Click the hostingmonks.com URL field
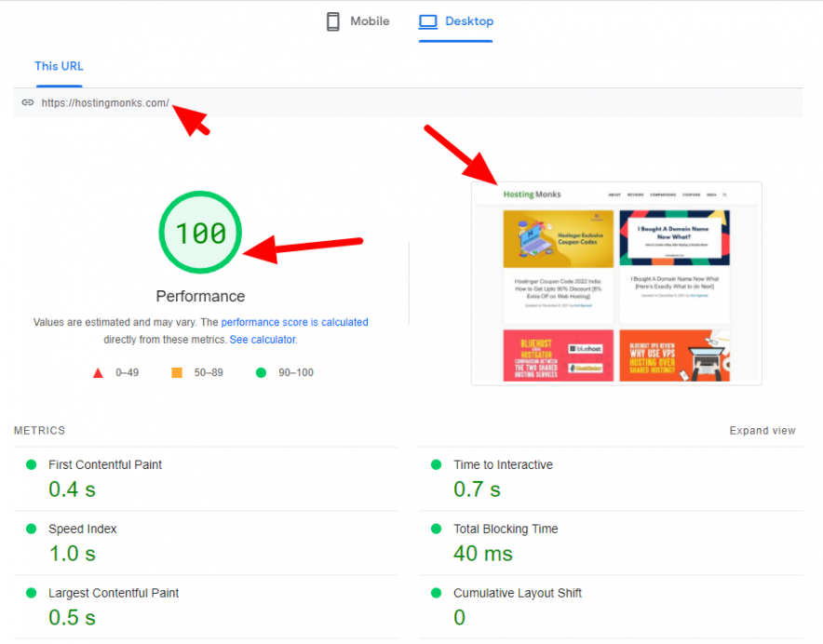Viewport: 823px width, 644px height. 104,102
